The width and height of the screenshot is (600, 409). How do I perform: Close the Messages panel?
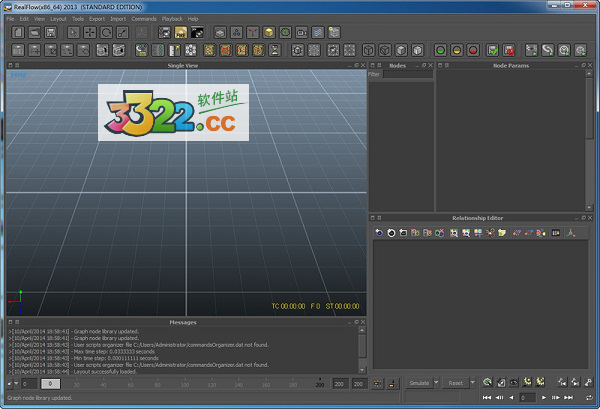click(x=362, y=323)
